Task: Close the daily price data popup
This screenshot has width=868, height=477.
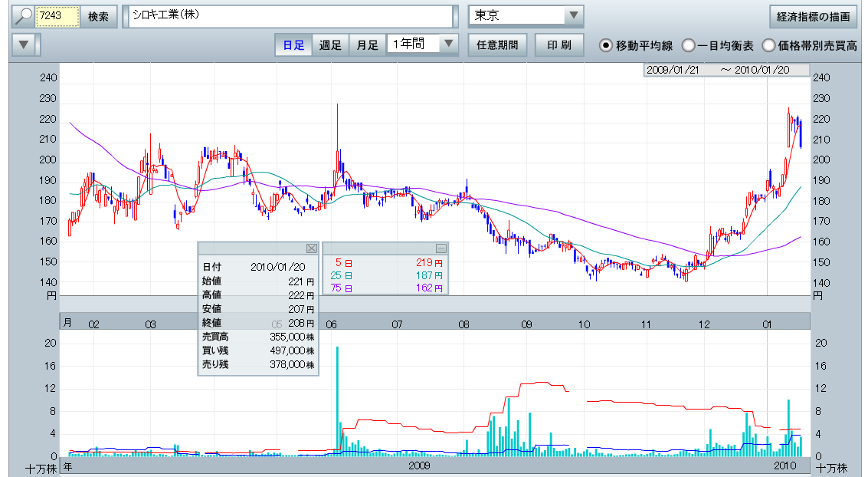Action: (311, 248)
